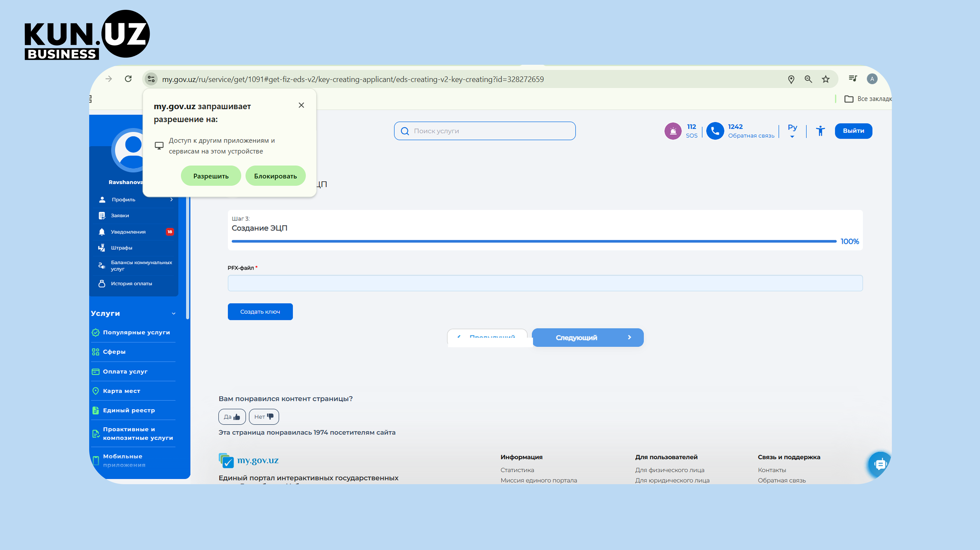Open the Обратная связь footer link
Viewport: 980px width, 550px height.
782,480
